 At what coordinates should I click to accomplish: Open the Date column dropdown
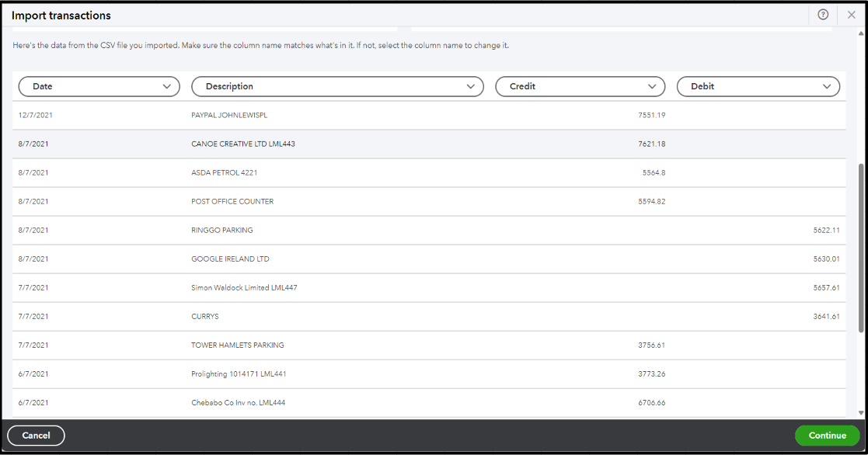99,86
